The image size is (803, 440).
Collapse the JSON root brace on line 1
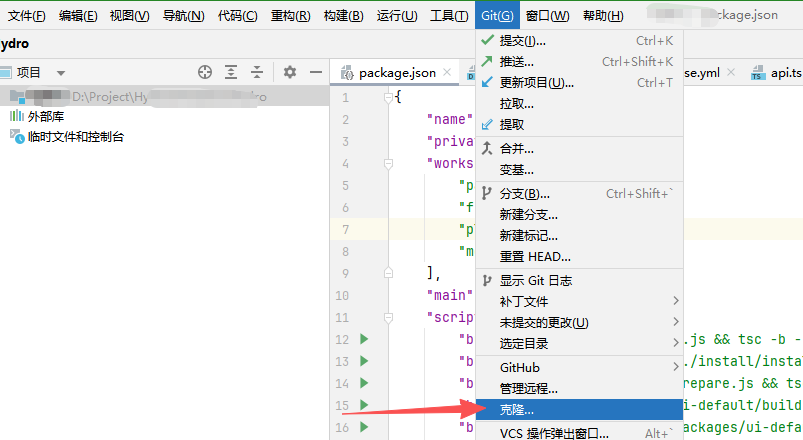coord(388,97)
